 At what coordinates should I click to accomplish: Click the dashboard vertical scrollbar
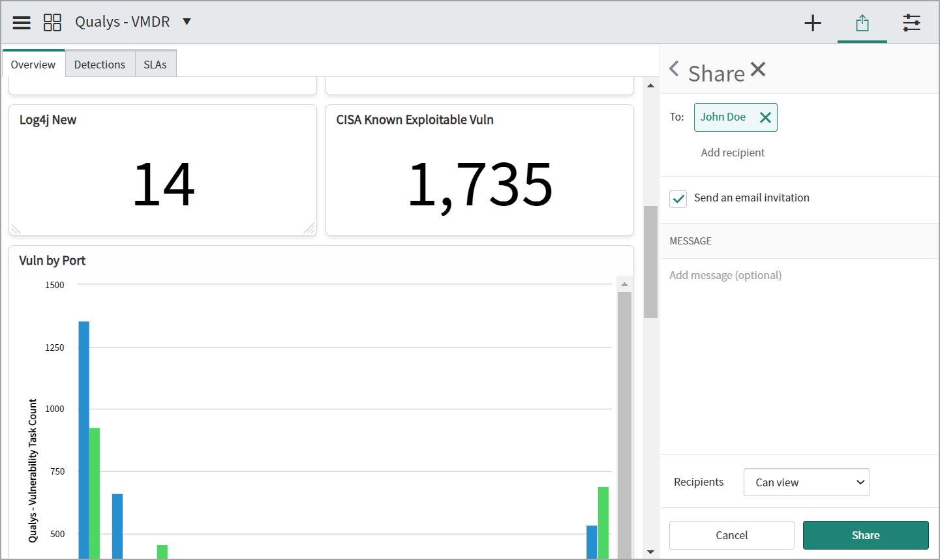(650, 261)
